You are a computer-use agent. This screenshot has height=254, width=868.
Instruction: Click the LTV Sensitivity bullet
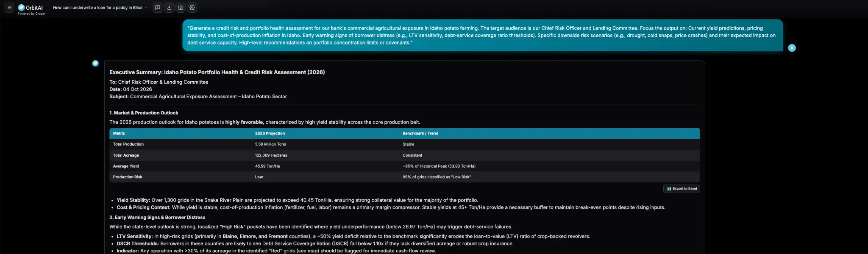pos(353,236)
